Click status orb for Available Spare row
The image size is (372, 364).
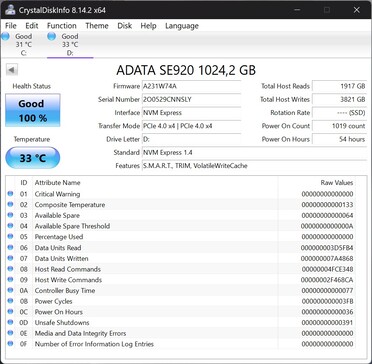(x=10, y=215)
